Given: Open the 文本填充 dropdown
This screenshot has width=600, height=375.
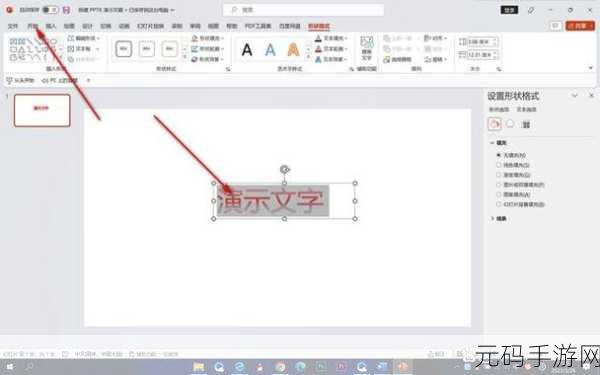Looking at the screenshot, I should point(331,38).
